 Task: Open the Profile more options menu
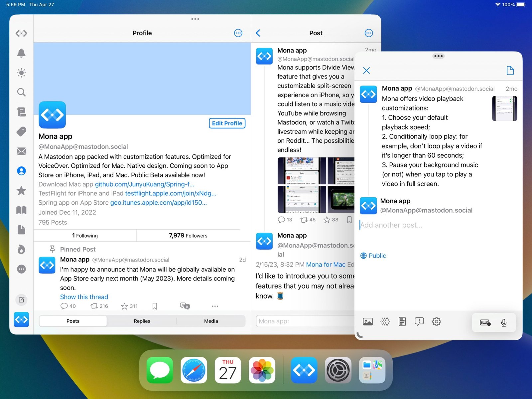click(238, 33)
